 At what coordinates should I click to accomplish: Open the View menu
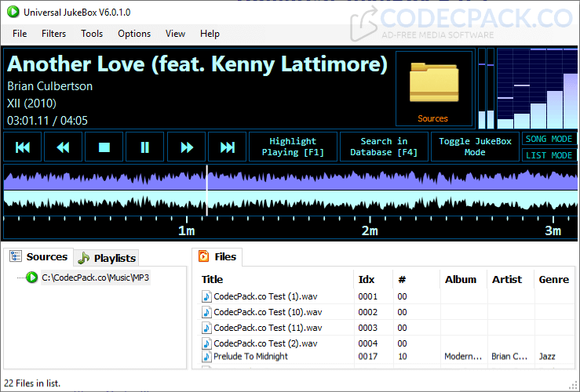coord(175,34)
